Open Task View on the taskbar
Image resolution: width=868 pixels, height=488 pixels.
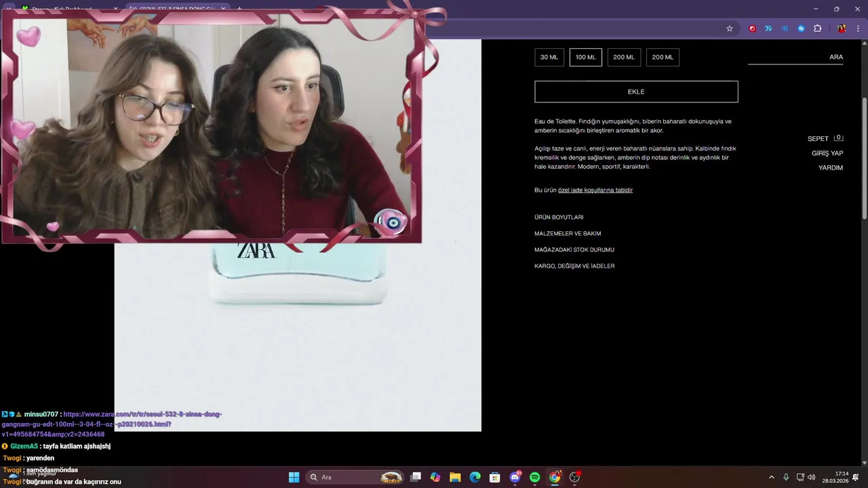pyautogui.click(x=416, y=477)
